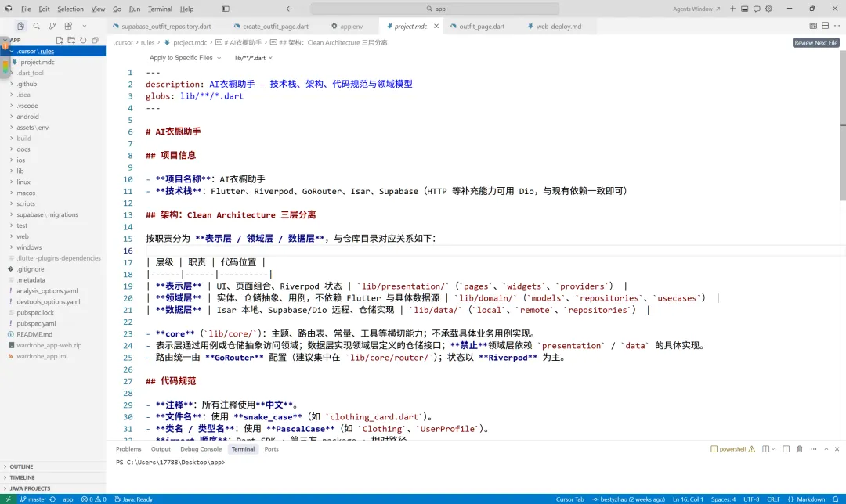The height and width of the screenshot is (504, 846).
Task: Maximize the terminal panel with caret
Action: click(x=826, y=449)
